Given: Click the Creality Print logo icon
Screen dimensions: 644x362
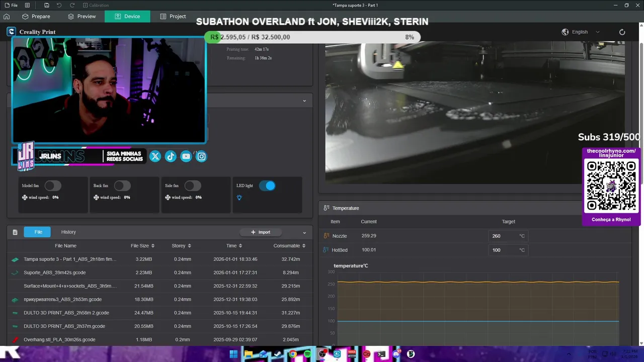Looking at the screenshot, I should point(11,32).
